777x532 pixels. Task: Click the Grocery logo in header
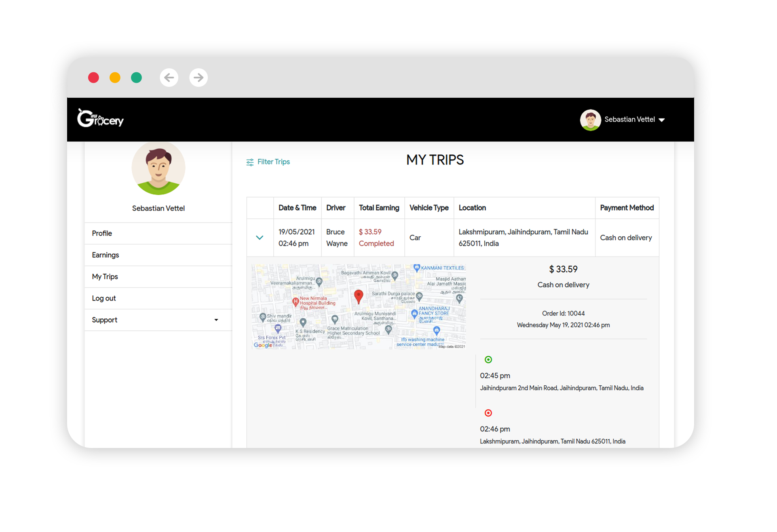click(x=100, y=118)
